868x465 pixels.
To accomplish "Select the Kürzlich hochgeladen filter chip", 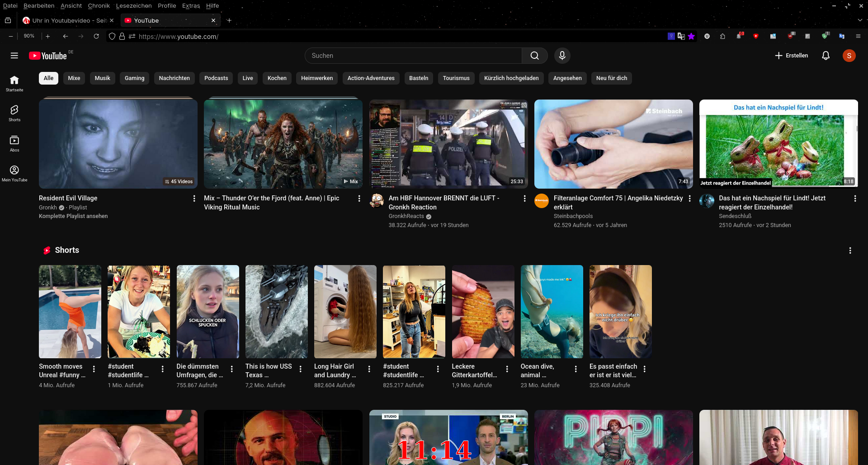I will [x=511, y=78].
